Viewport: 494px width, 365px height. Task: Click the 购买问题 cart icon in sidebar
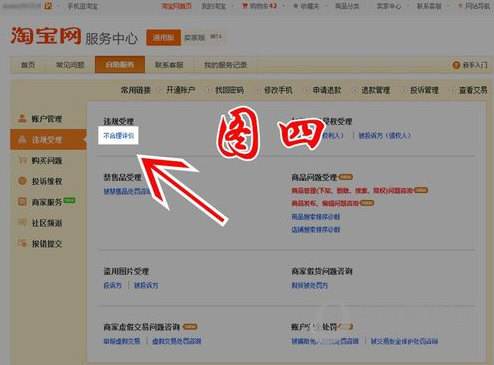[22, 160]
